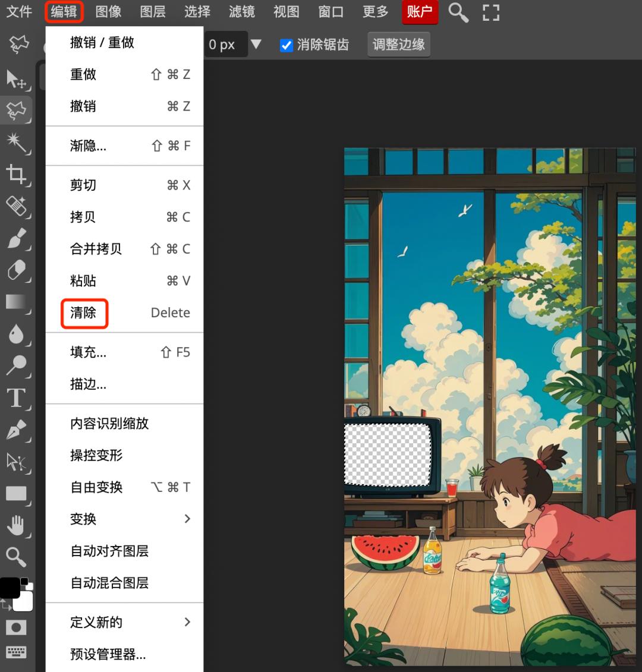Select the Pen tool
The height and width of the screenshot is (672, 642).
[16, 430]
